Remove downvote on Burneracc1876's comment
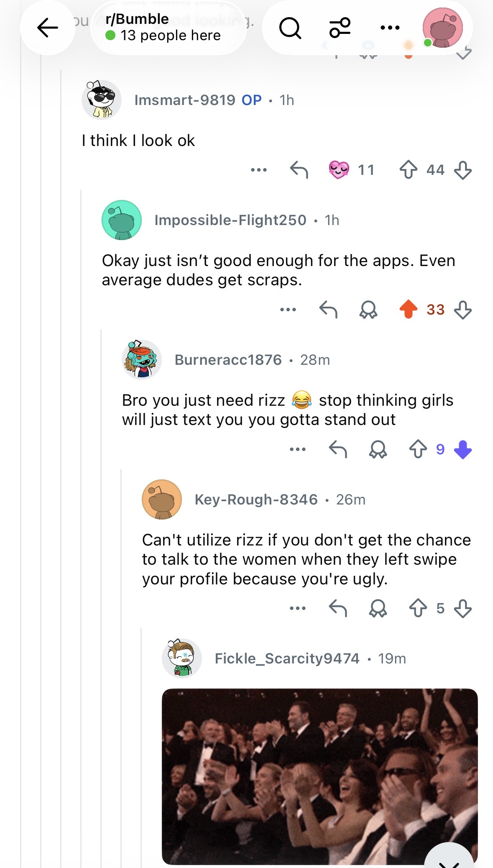The height and width of the screenshot is (868, 493). click(x=462, y=450)
